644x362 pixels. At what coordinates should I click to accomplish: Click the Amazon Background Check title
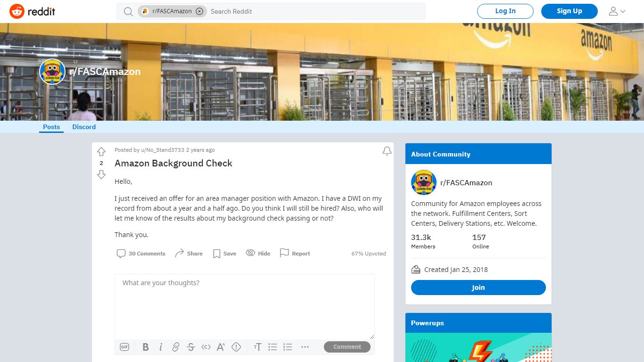click(173, 164)
